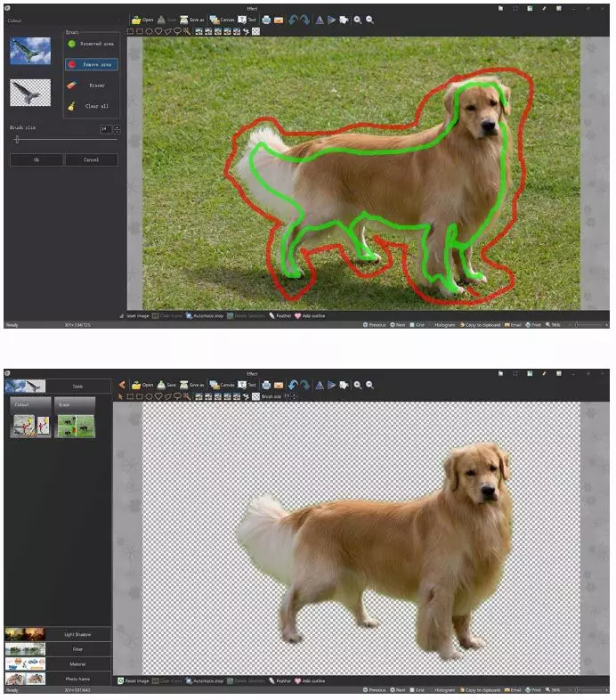The image size is (616, 700).
Task: Choose the Remove area red brush
Action: 92,64
